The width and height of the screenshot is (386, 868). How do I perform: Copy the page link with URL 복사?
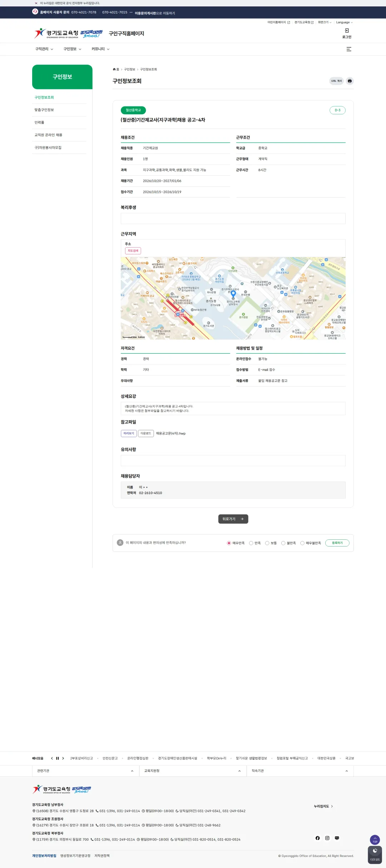[336, 81]
